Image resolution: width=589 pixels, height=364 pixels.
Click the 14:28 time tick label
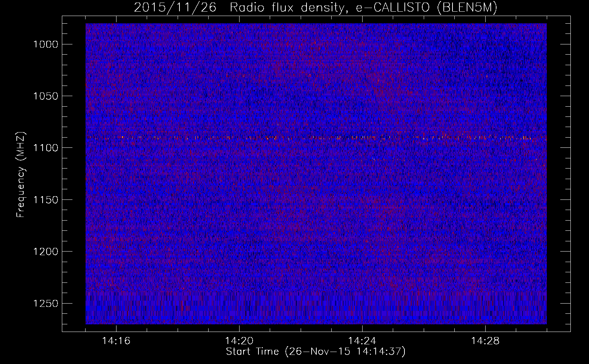pos(485,341)
